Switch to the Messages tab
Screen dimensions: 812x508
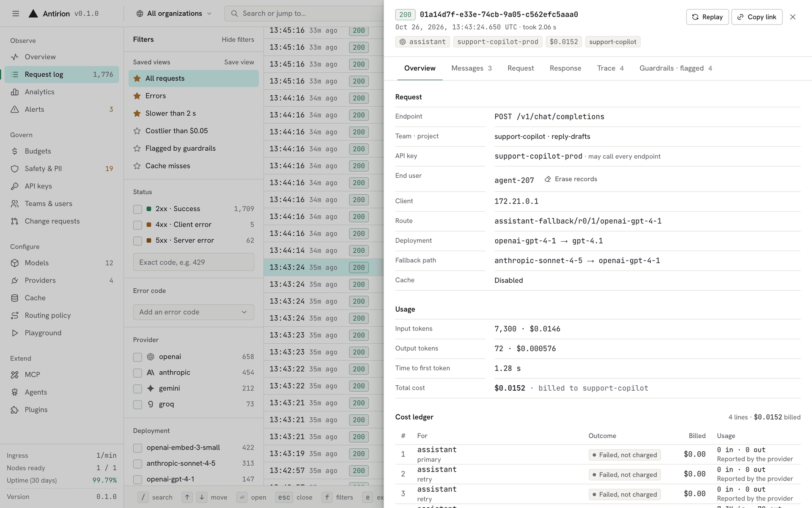coord(472,68)
